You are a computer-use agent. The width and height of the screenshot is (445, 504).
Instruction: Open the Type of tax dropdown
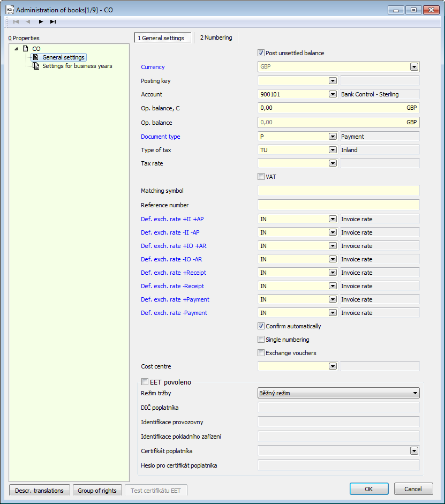coord(333,150)
